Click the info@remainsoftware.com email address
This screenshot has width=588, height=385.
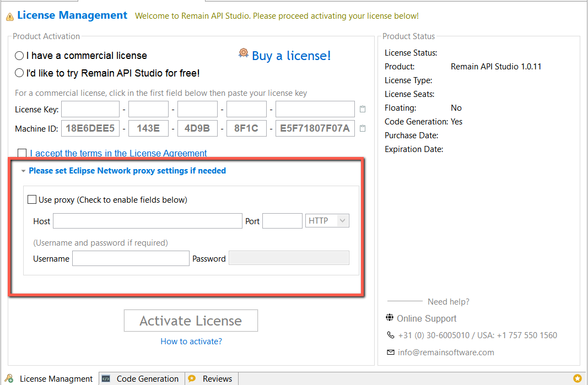tap(446, 353)
